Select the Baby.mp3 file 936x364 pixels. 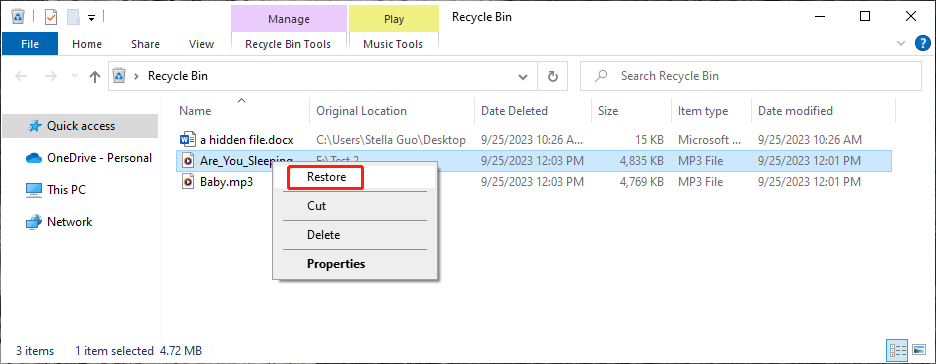226,182
